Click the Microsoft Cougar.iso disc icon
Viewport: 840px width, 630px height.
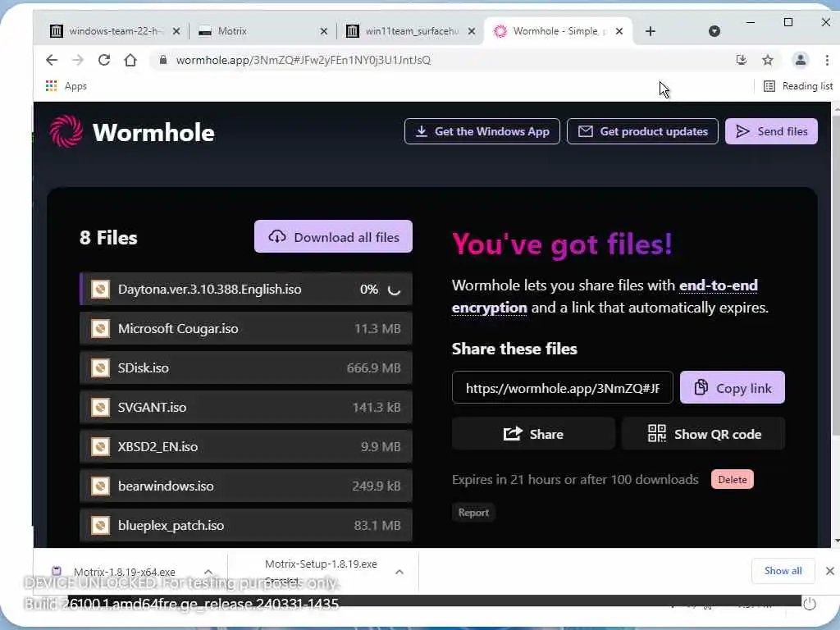tap(100, 328)
